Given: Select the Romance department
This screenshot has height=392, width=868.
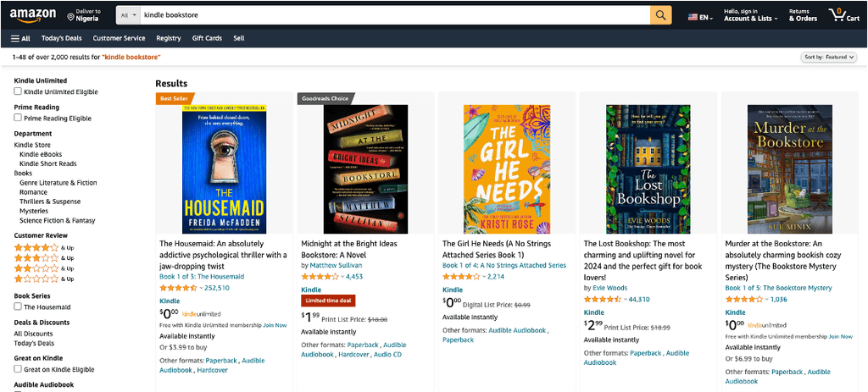Looking at the screenshot, I should [33, 192].
